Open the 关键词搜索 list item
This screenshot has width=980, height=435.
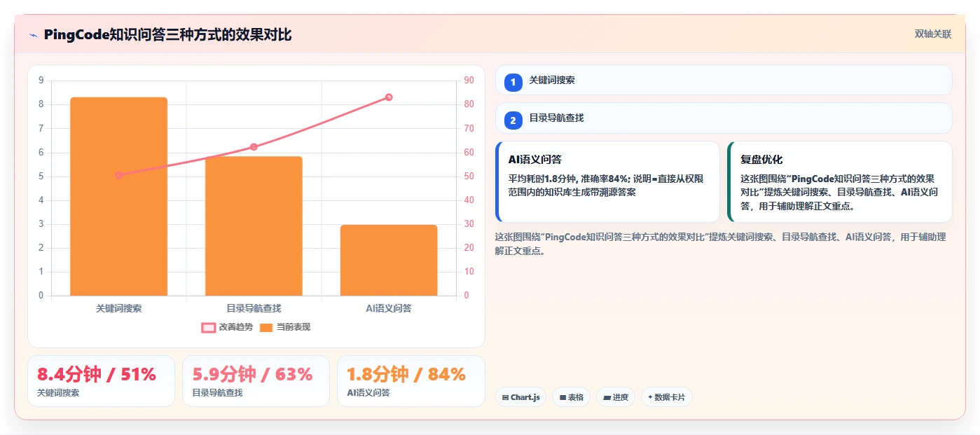(724, 80)
